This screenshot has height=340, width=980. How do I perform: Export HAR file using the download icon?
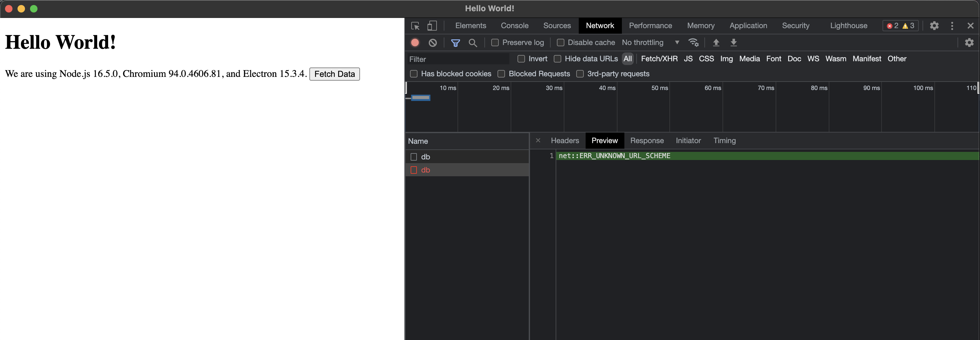[x=733, y=42]
